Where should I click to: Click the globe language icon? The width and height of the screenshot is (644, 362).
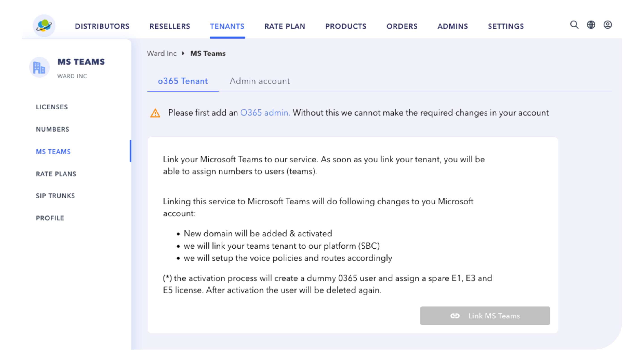coord(591,25)
